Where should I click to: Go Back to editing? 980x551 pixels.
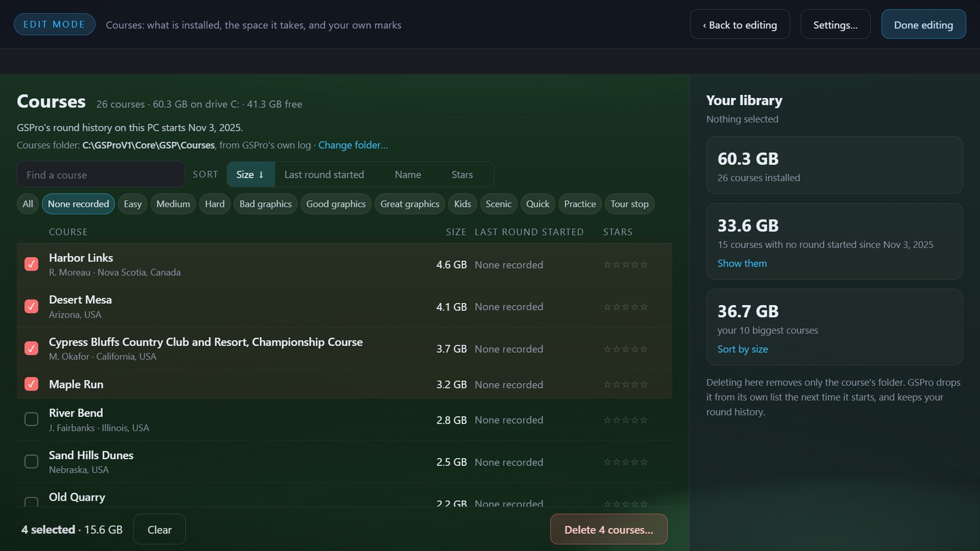[740, 24]
